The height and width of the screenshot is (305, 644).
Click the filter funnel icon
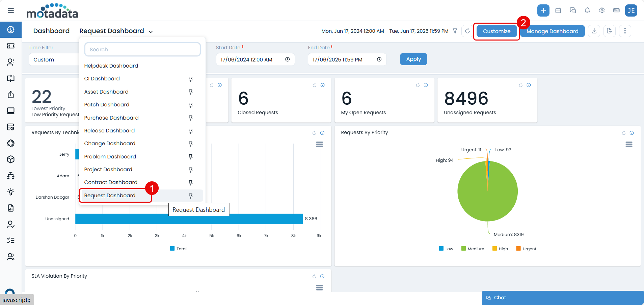tap(455, 31)
